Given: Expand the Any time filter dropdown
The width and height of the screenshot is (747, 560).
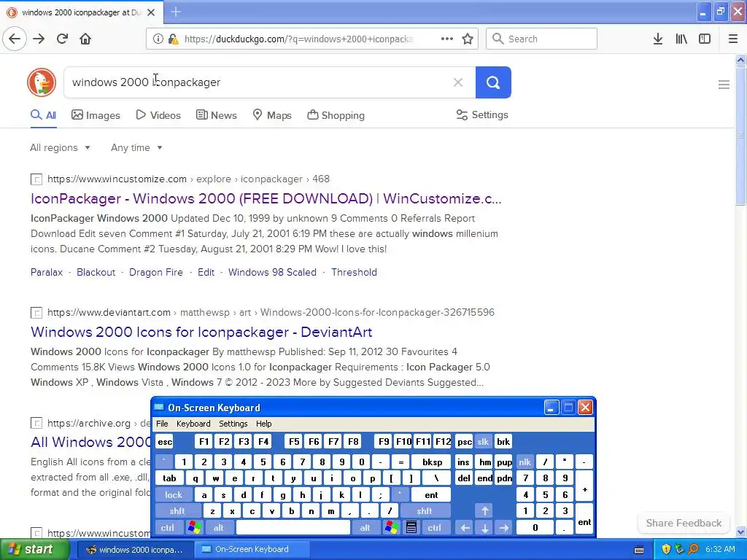Looking at the screenshot, I should click(x=136, y=147).
